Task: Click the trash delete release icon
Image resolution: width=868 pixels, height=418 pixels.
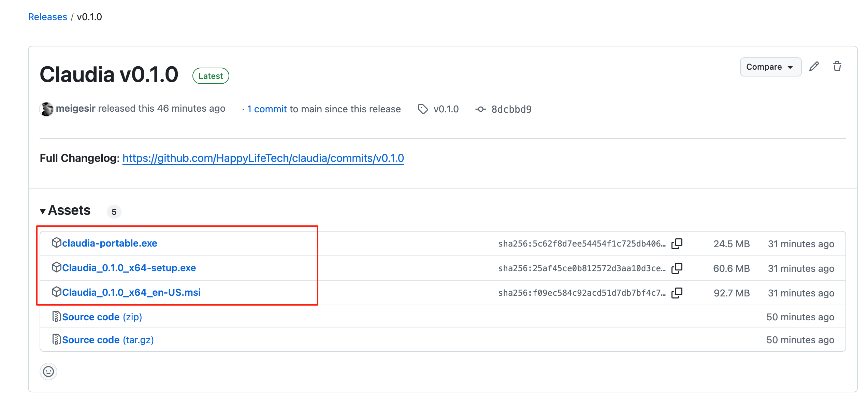Action: (x=837, y=66)
